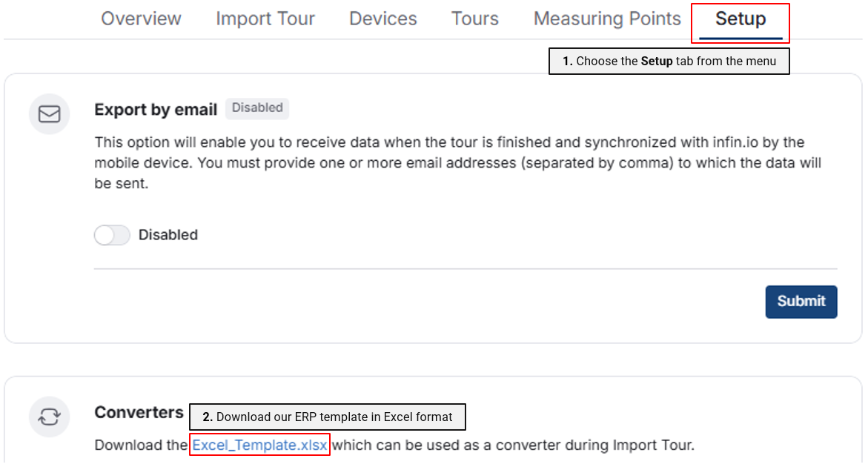Click the Disabled label beside the switch

click(x=168, y=235)
